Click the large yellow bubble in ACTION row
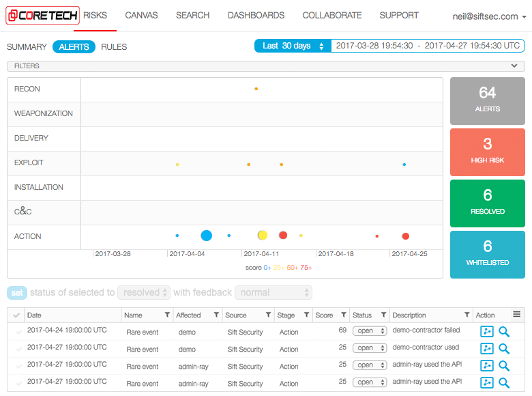The height and width of the screenshot is (396, 532). (x=263, y=235)
